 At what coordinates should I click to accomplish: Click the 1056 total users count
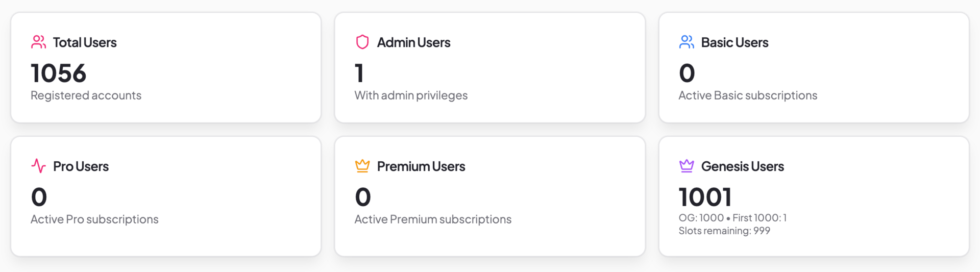[59, 73]
